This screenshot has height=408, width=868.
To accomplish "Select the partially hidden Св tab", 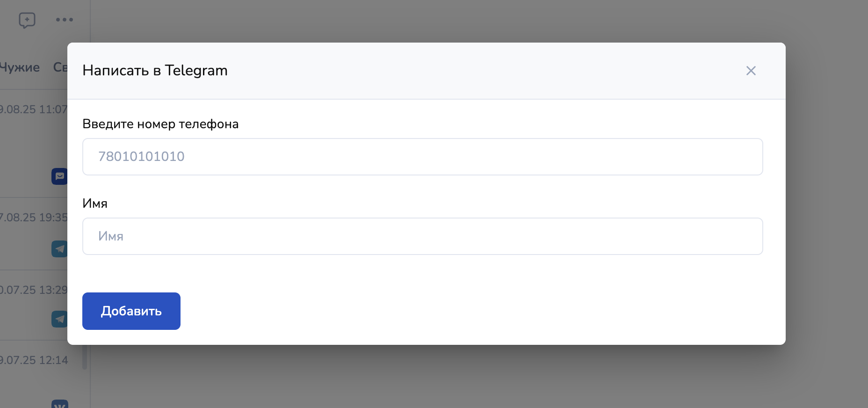I will (x=60, y=67).
